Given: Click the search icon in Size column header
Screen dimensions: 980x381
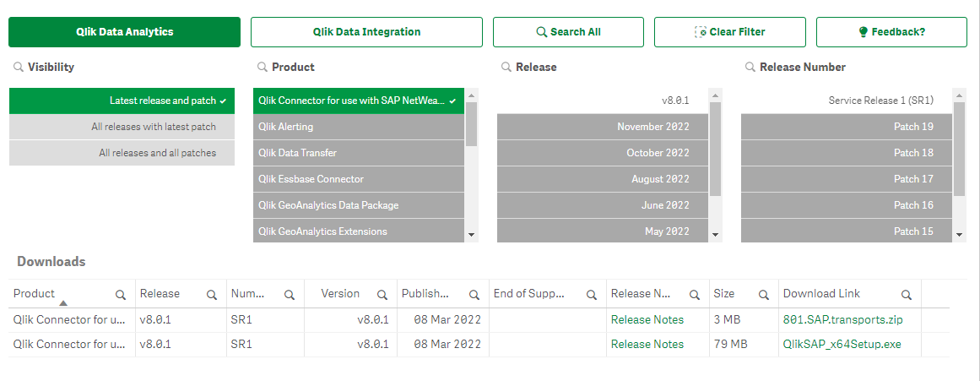Looking at the screenshot, I should coord(764,295).
